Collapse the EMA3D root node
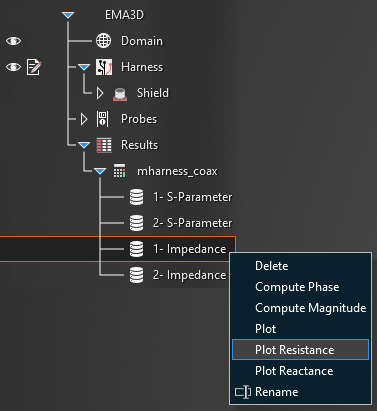The image size is (377, 411). [68, 15]
